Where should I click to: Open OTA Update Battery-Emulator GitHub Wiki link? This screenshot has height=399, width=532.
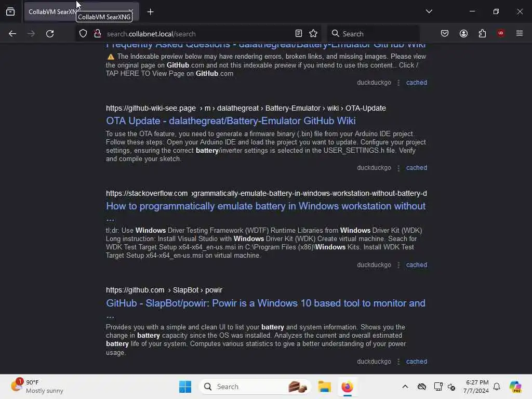pos(231,121)
